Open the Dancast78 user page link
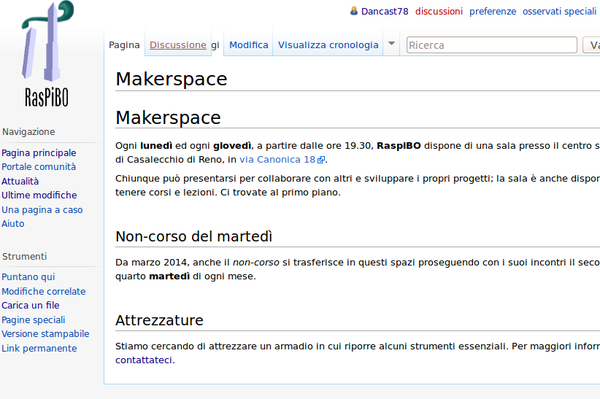Viewport: 600px width, 399px height. point(385,11)
